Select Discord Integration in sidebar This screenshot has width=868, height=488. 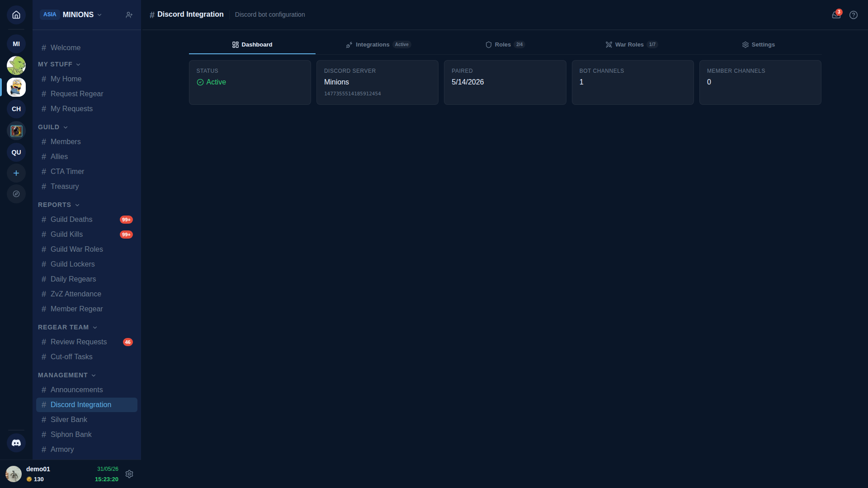[x=87, y=405]
